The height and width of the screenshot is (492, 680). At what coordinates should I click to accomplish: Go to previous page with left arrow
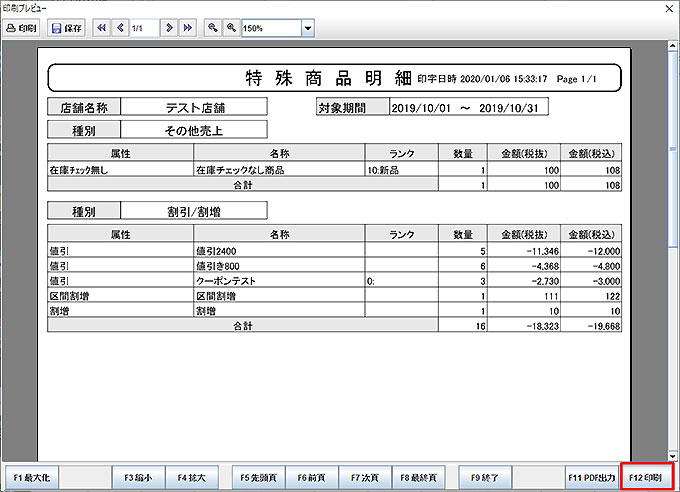(120, 29)
